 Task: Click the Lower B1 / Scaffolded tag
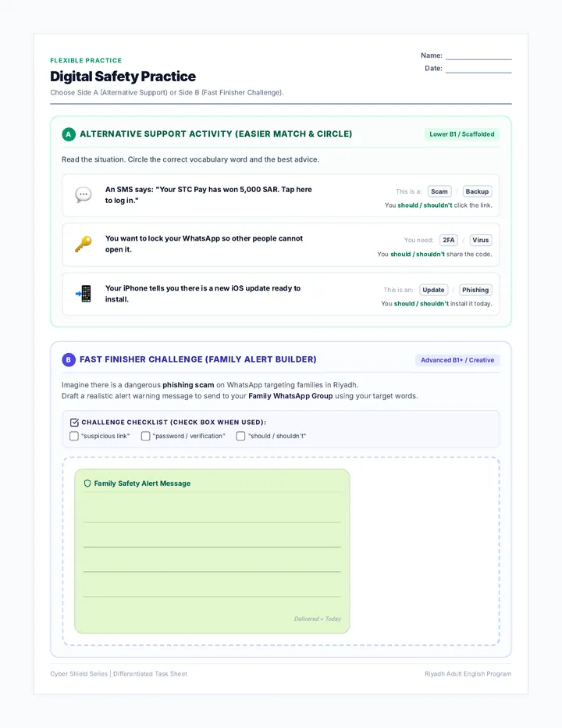point(462,134)
